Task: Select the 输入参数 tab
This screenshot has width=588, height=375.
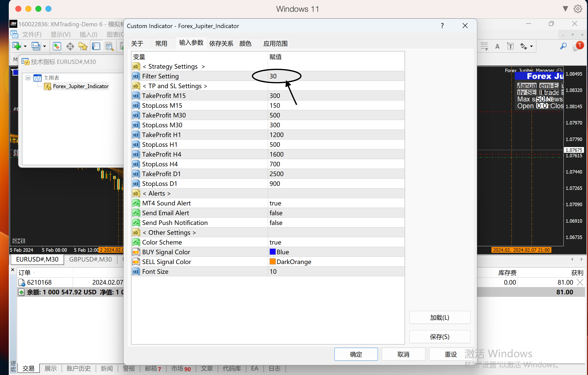Action: [x=191, y=43]
